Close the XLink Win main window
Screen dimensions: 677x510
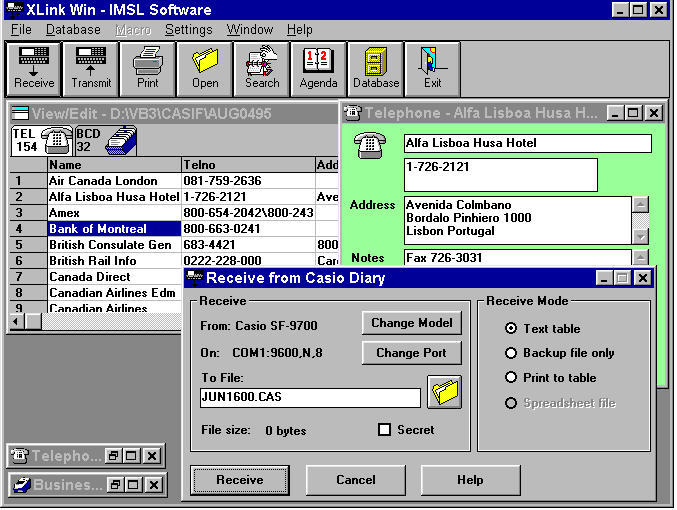click(659, 10)
